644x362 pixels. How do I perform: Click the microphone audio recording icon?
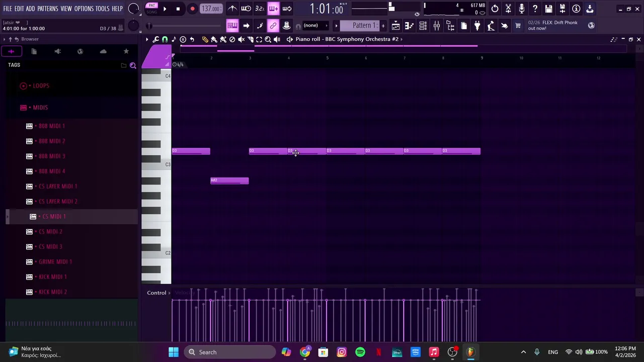[x=522, y=9]
